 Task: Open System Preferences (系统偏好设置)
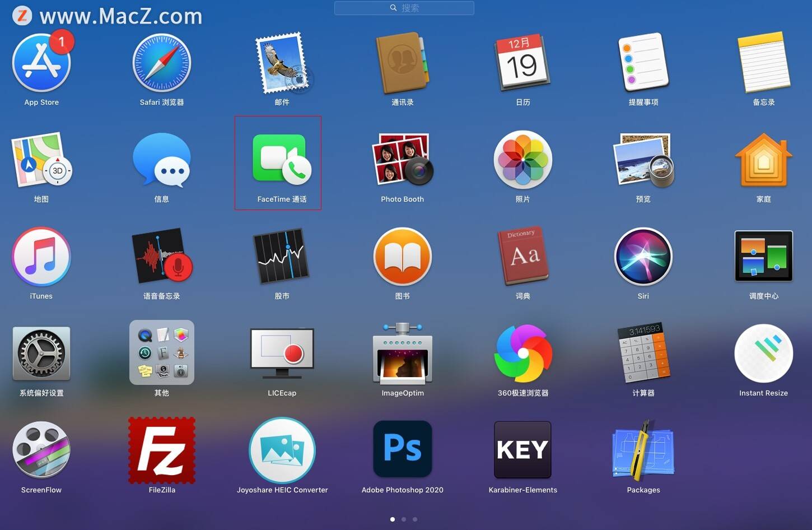click(41, 354)
